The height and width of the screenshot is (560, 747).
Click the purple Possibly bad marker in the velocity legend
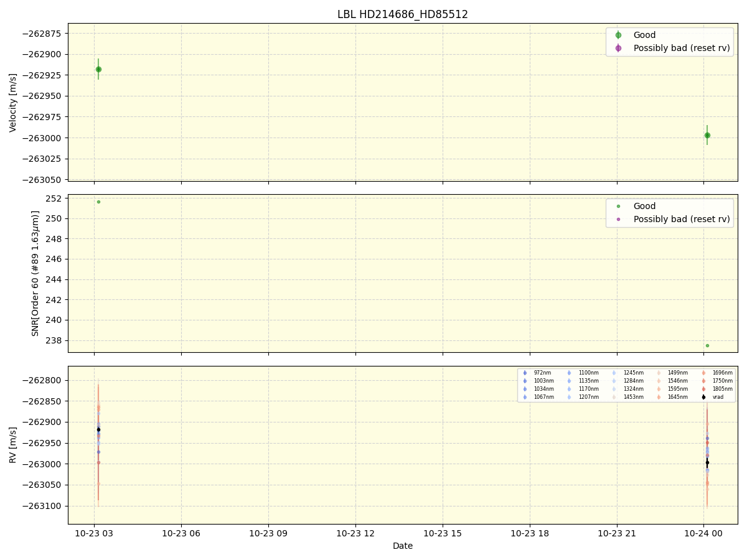coord(618,48)
